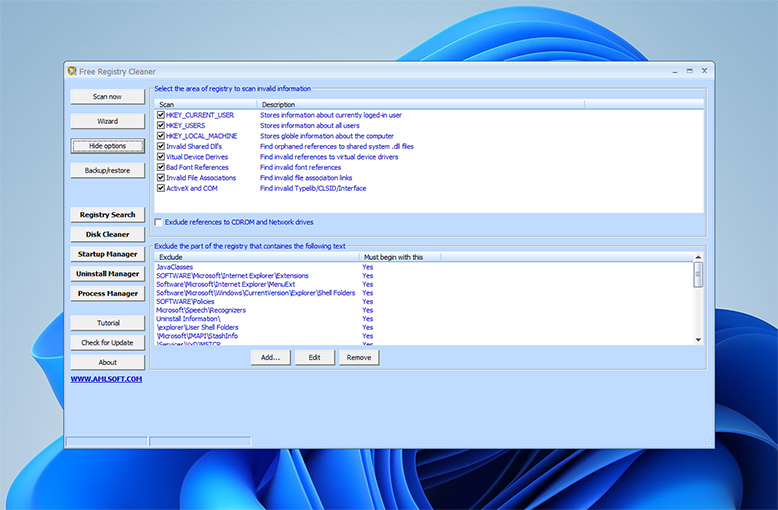Open the About dialog
Screen dimensions: 778x510
coord(107,362)
